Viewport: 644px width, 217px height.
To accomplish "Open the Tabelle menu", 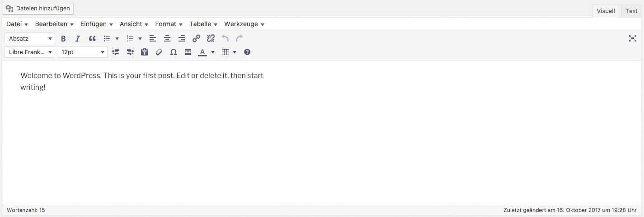I will point(204,24).
